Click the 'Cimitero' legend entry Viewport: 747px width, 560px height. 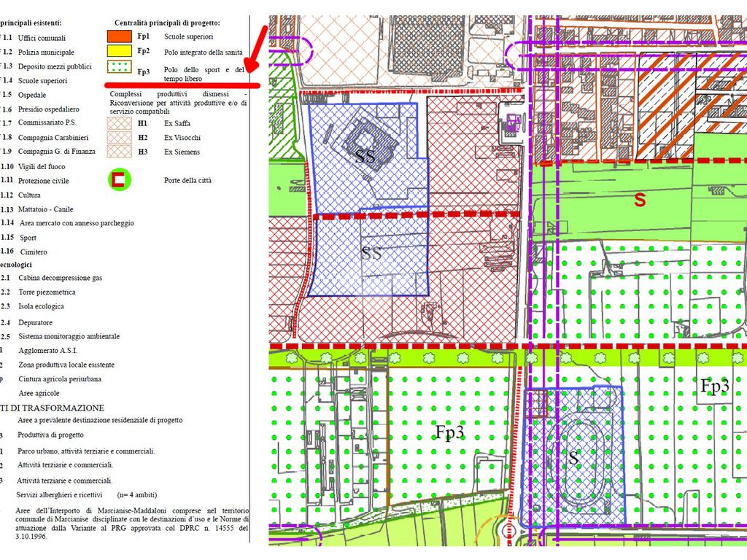[34, 252]
